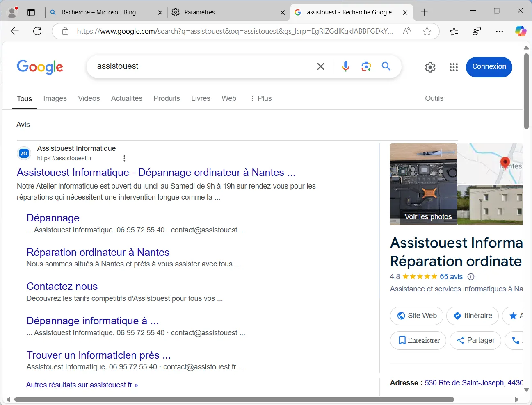
Task: Submit search with magnifier icon
Action: coord(386,66)
